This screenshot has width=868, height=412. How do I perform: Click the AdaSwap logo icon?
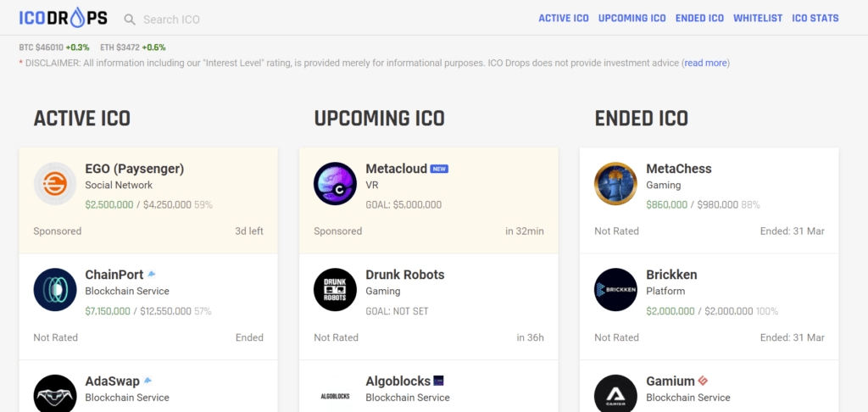point(55,394)
